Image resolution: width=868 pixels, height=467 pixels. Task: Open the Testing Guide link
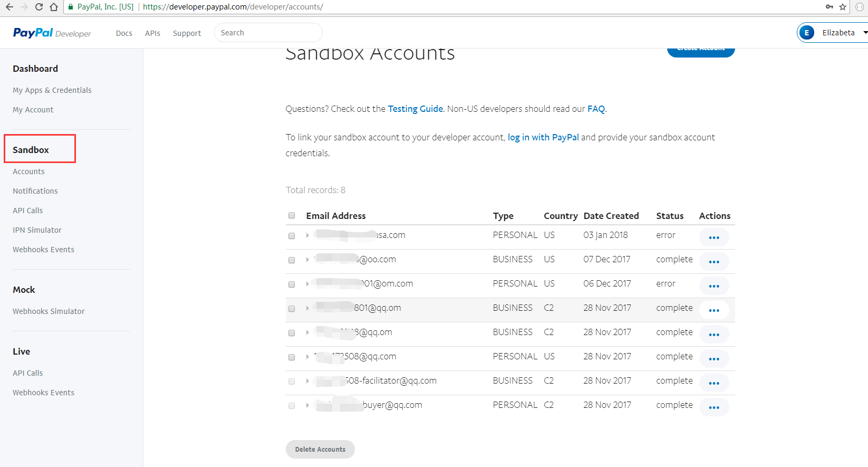coord(415,109)
